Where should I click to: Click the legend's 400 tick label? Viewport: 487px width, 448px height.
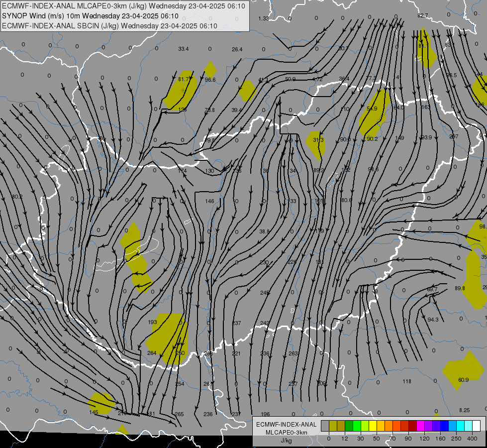click(x=472, y=439)
